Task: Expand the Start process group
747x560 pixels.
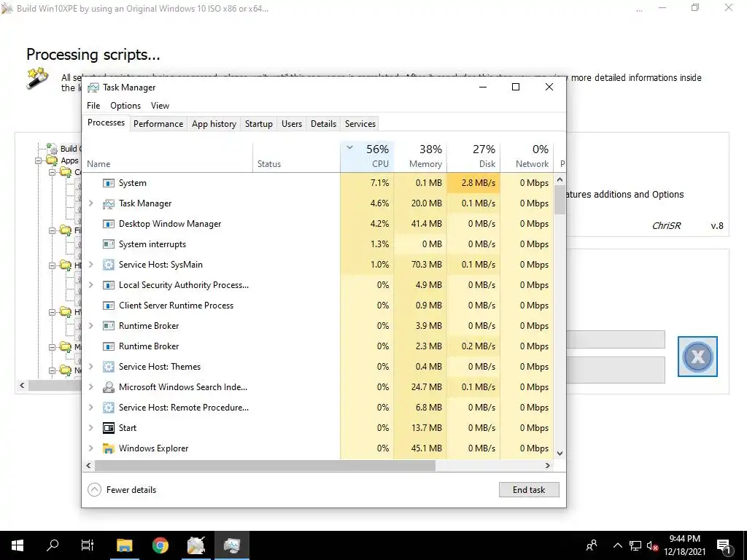Action: click(91, 428)
